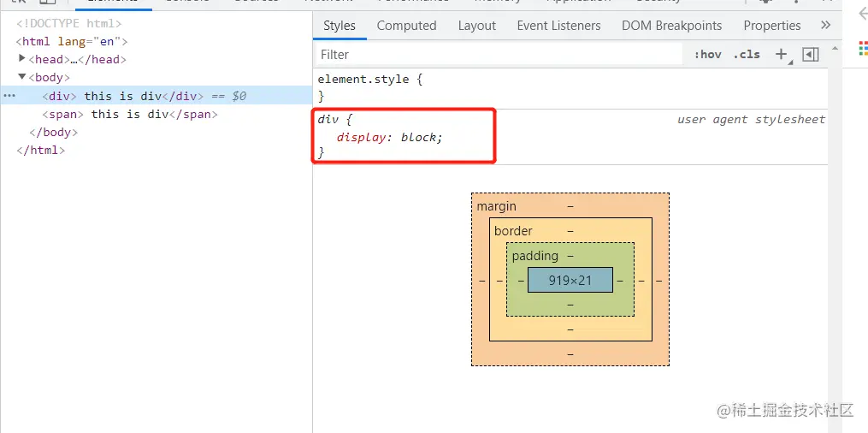868x433 pixels.
Task: Select the div element row in DOM tree
Action: pyautogui.click(x=156, y=96)
